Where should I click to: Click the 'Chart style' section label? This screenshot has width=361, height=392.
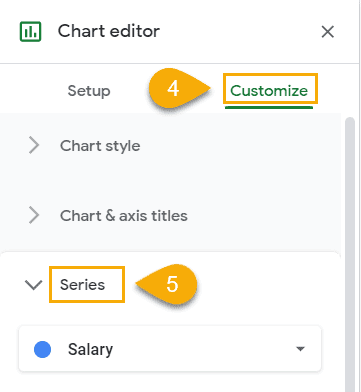click(100, 146)
